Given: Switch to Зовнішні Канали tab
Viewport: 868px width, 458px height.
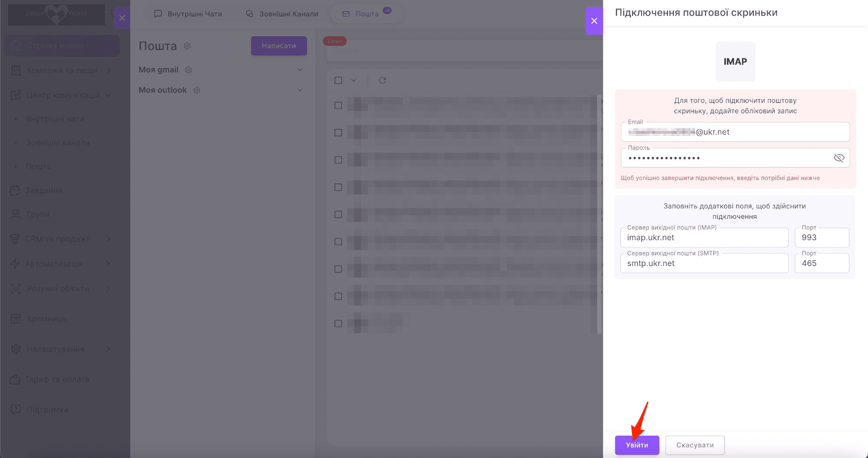Looking at the screenshot, I should click(282, 14).
